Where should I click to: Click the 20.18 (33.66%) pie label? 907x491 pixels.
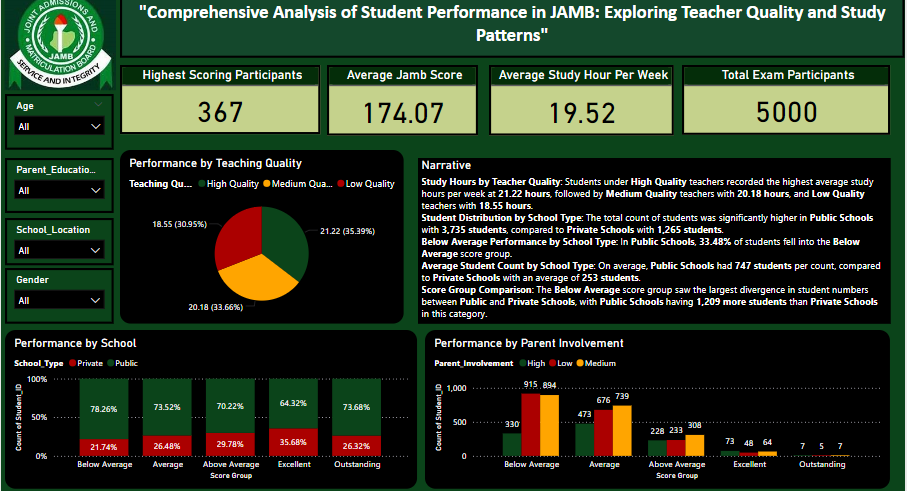click(215, 307)
